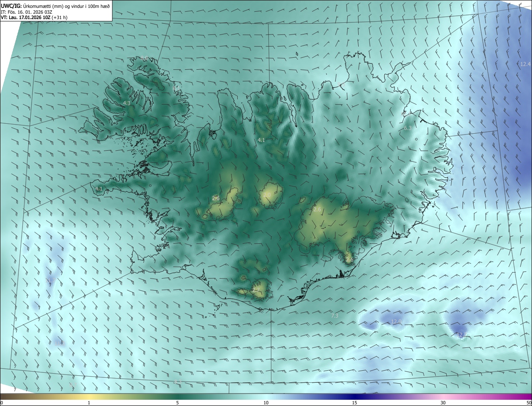Click the 8.0 value on the Westfjords north coast
532x406 pixels.
coord(144,58)
